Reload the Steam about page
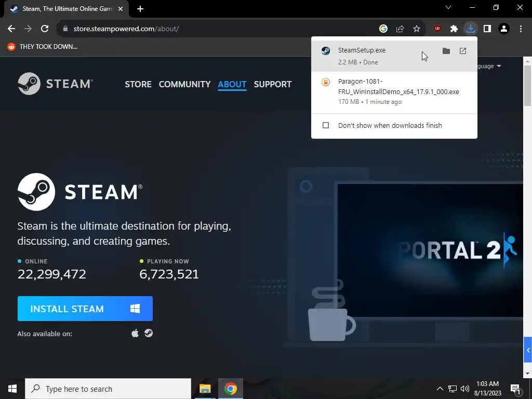The image size is (532, 399). (45, 29)
